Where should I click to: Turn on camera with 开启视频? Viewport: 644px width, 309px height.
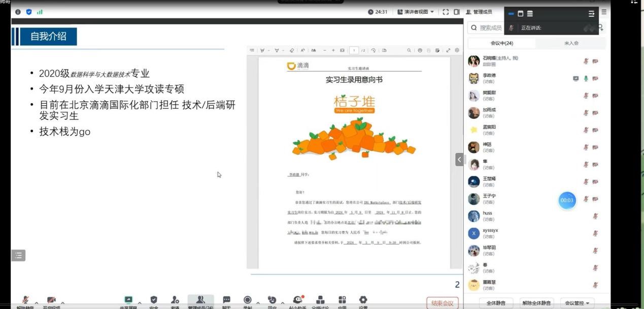tap(51, 300)
